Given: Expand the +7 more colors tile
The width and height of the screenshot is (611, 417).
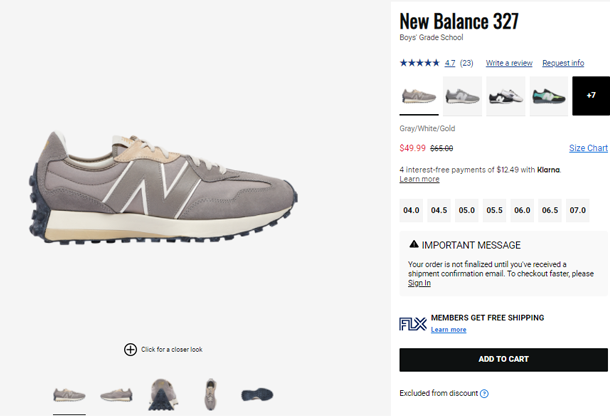Looking at the screenshot, I should [x=591, y=96].
